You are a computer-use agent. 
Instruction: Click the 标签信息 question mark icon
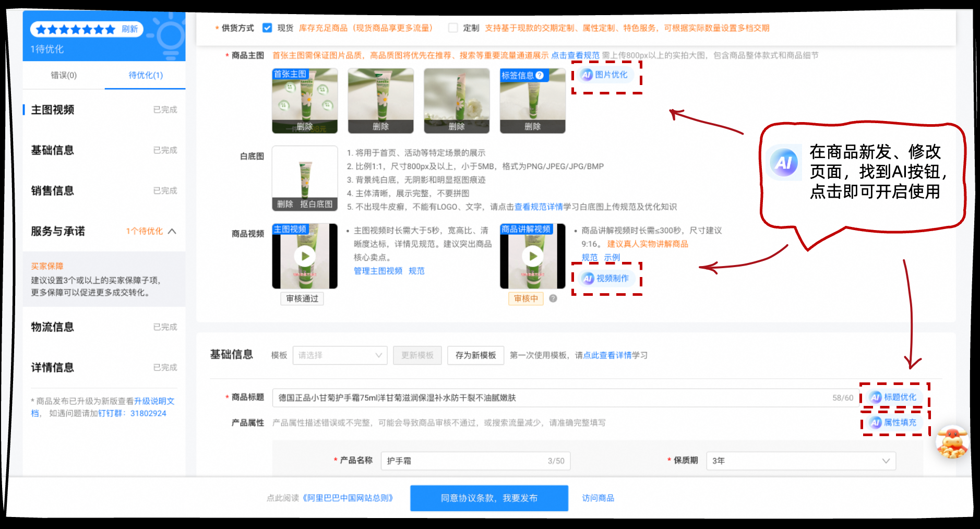point(540,76)
